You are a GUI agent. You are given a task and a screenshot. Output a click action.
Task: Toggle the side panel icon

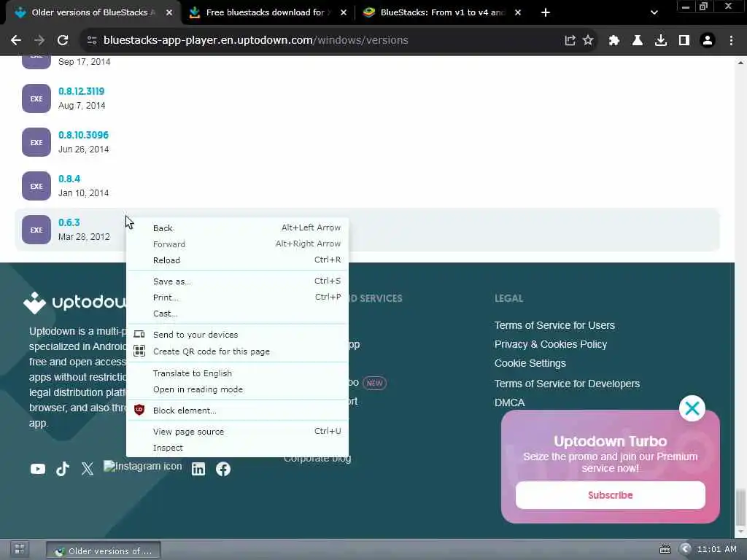point(684,41)
